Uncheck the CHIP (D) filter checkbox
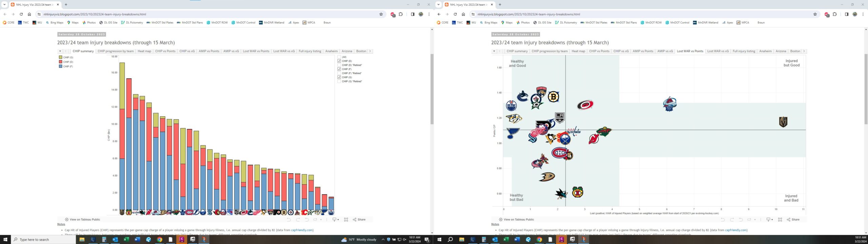Image resolution: width=868 pixels, height=244 pixels. [339, 61]
